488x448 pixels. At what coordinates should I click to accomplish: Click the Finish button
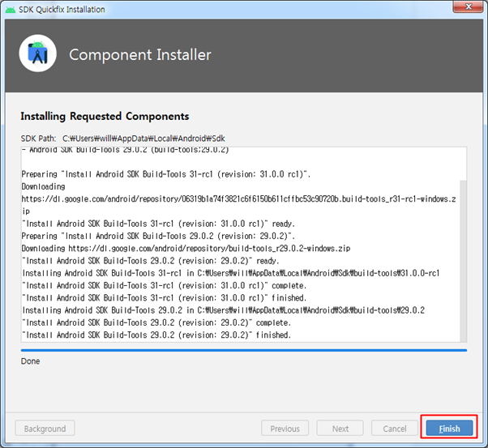coord(449,429)
